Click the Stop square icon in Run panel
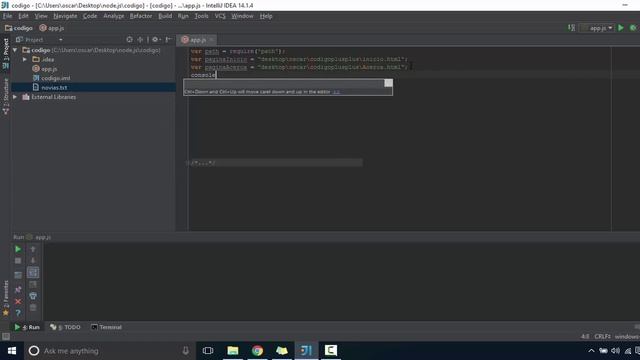This screenshot has height=360, width=640. pyautogui.click(x=18, y=260)
